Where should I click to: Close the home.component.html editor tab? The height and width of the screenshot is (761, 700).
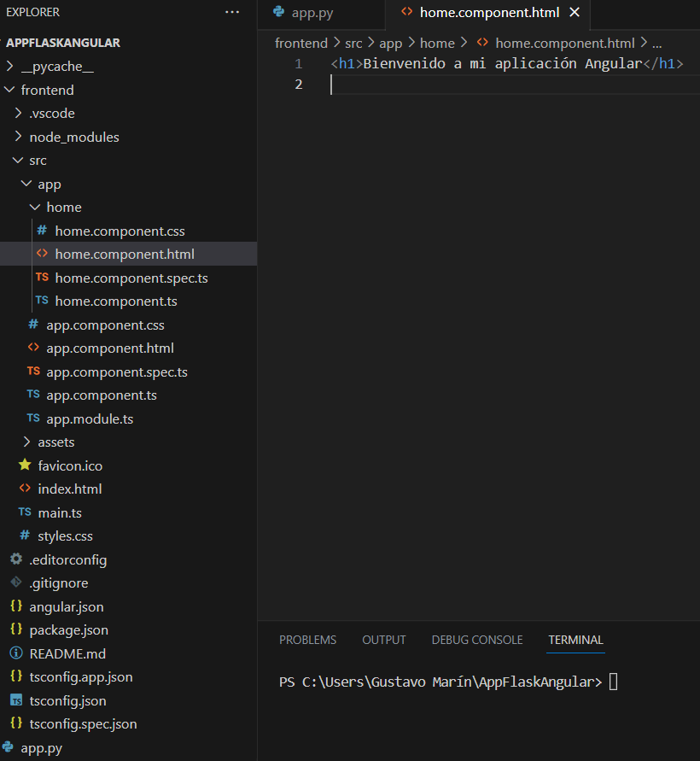coord(575,12)
